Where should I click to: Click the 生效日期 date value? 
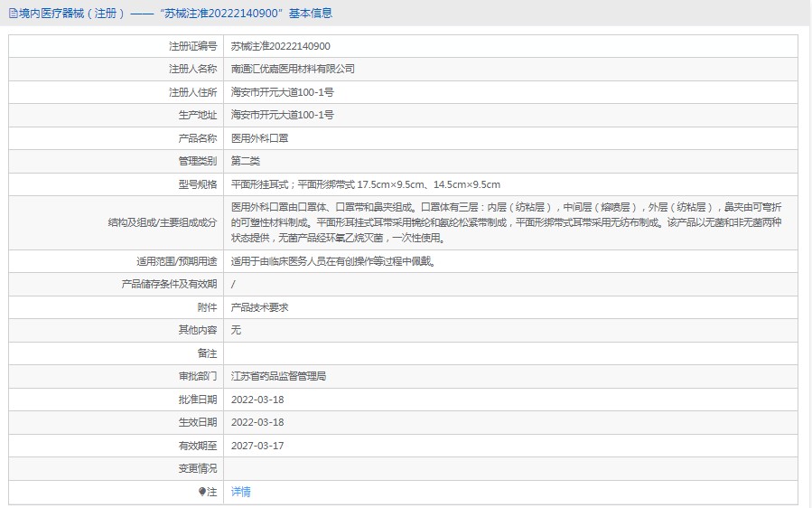pos(257,422)
